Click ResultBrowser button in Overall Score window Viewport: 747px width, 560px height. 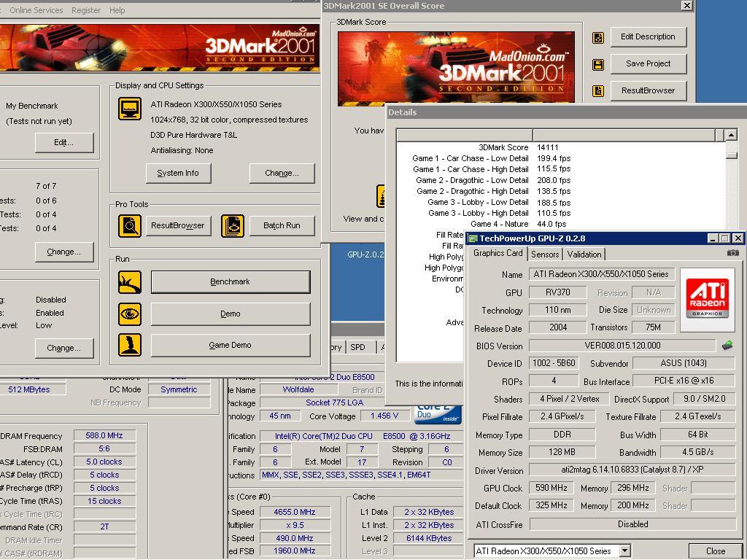point(648,90)
